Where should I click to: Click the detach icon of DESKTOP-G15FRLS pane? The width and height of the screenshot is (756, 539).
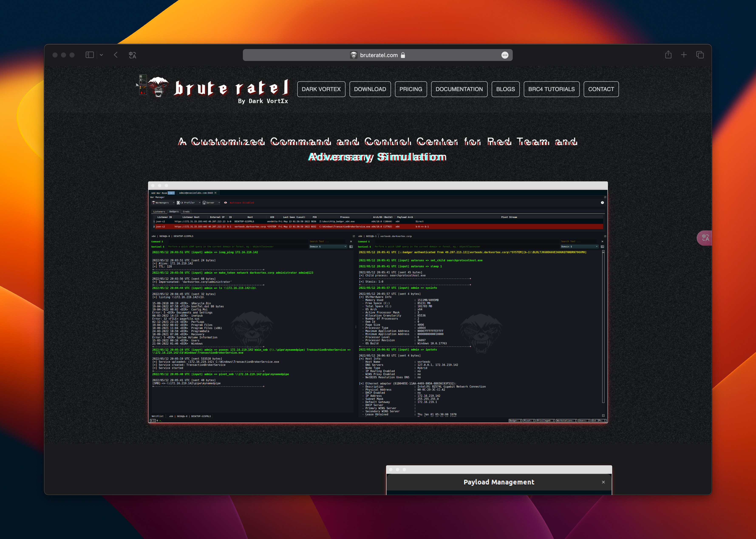coord(354,236)
